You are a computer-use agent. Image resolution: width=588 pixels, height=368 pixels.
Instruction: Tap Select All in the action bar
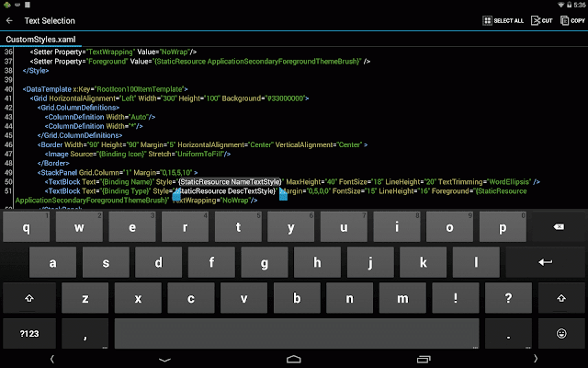503,20
